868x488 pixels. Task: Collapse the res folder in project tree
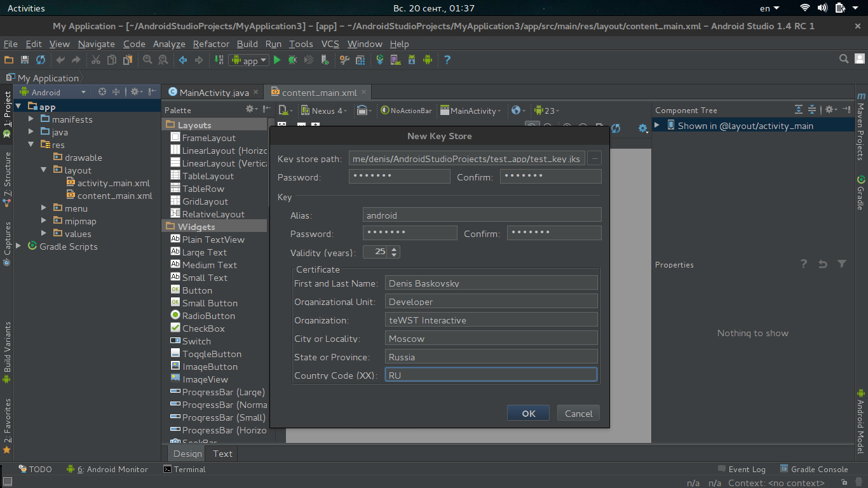(31, 145)
